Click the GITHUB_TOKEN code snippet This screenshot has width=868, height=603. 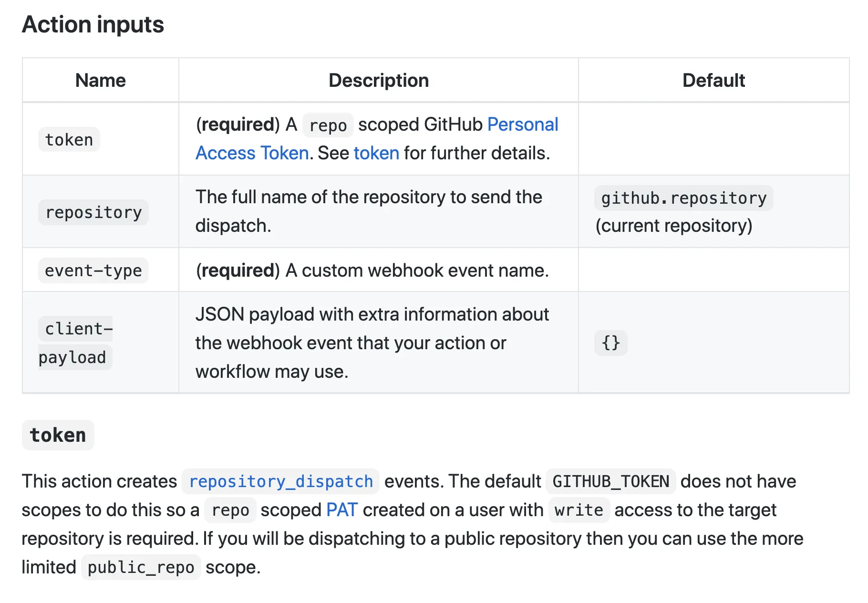coord(611,481)
